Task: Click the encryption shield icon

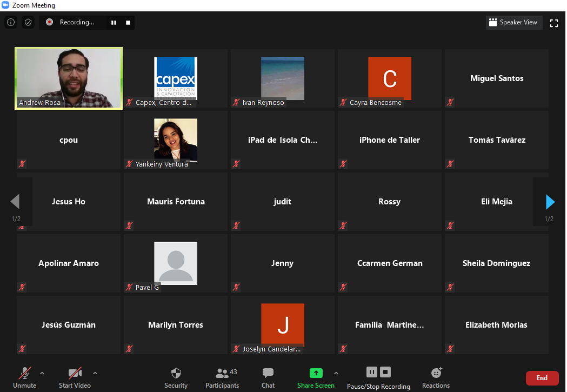Action: pos(28,22)
